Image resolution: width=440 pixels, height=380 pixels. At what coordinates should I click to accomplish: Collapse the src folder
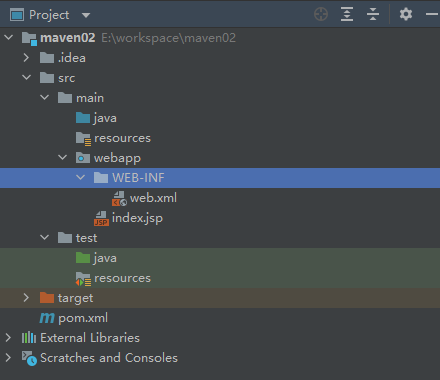(x=26, y=78)
